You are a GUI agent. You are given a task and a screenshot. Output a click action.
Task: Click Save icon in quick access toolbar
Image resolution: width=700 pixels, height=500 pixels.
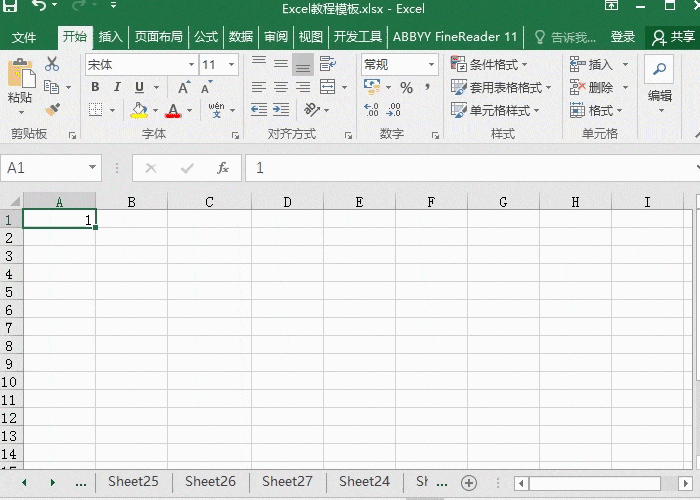[x=11, y=6]
